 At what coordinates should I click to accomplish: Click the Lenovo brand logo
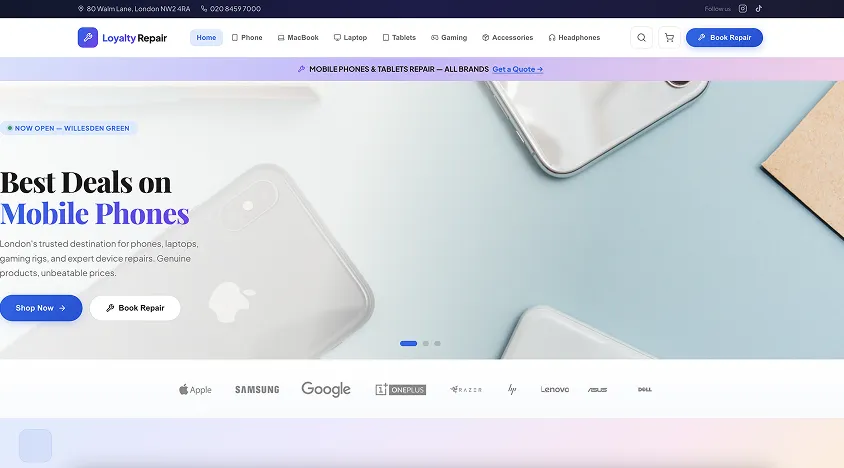554,389
